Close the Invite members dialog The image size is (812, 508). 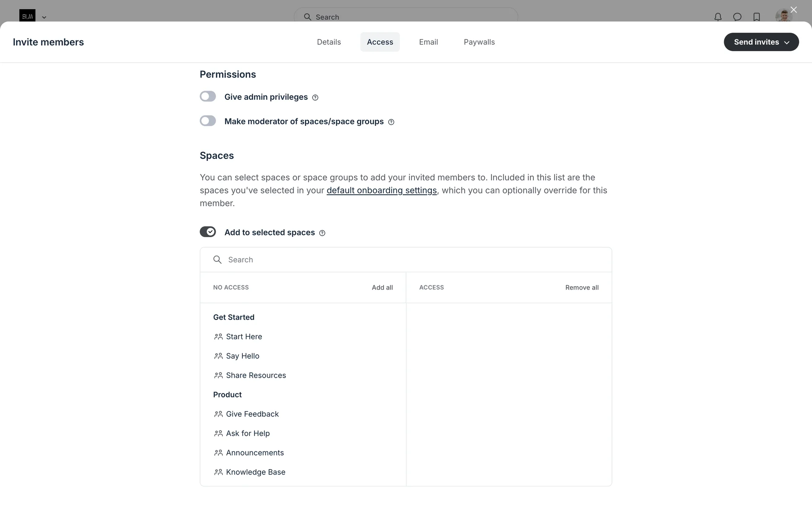[x=793, y=10]
